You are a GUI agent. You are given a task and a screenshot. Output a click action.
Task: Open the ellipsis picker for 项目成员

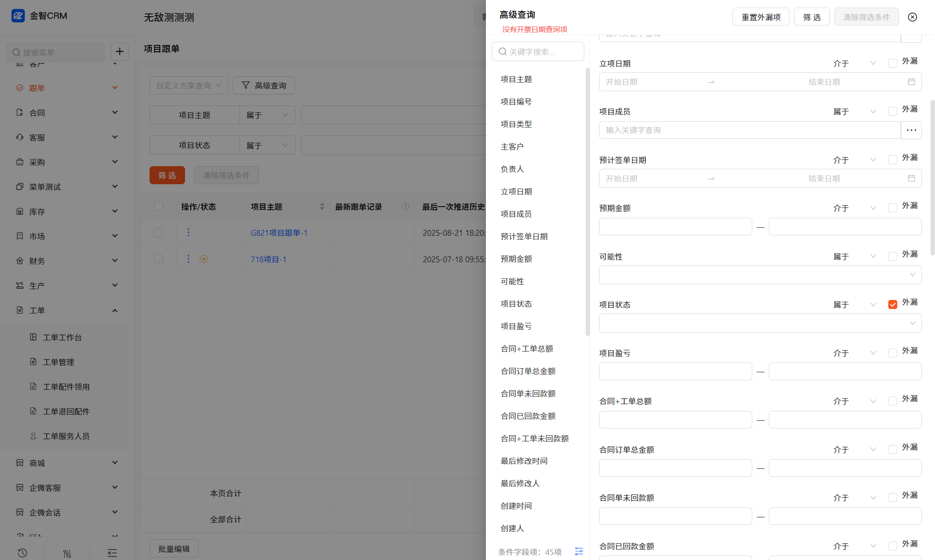(x=911, y=130)
